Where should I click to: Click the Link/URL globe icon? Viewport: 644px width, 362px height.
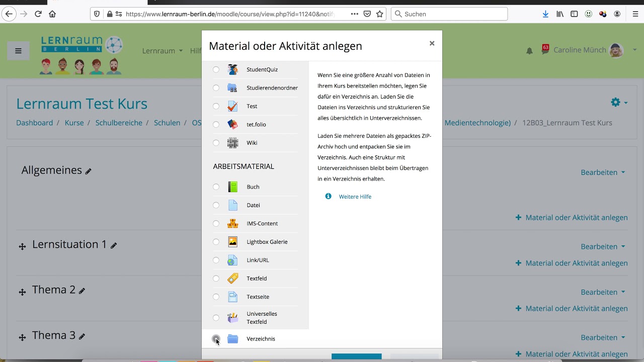coord(232,260)
